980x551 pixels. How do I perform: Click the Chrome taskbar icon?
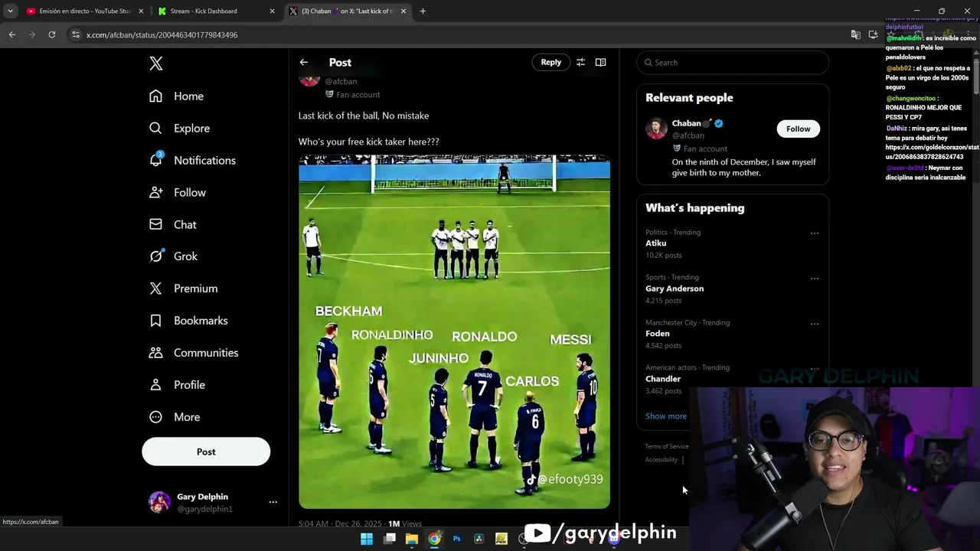click(x=434, y=539)
